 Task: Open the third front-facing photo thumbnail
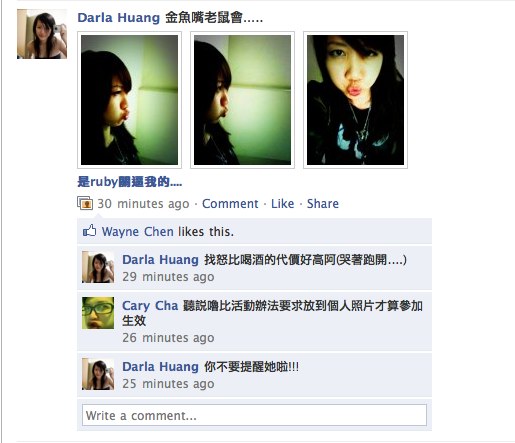coord(355,100)
